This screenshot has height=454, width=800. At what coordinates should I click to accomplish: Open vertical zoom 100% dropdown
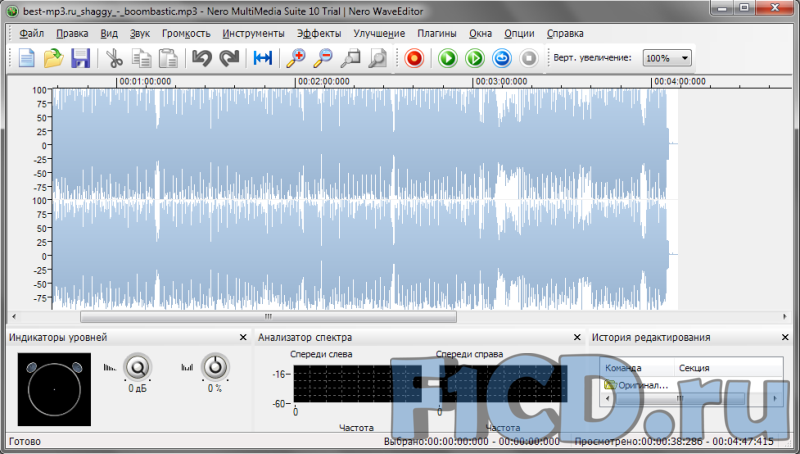(667, 58)
